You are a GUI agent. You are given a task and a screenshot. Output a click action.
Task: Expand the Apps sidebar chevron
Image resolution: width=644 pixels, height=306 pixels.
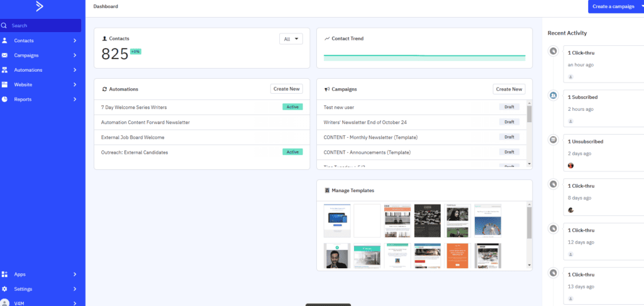[x=75, y=275]
